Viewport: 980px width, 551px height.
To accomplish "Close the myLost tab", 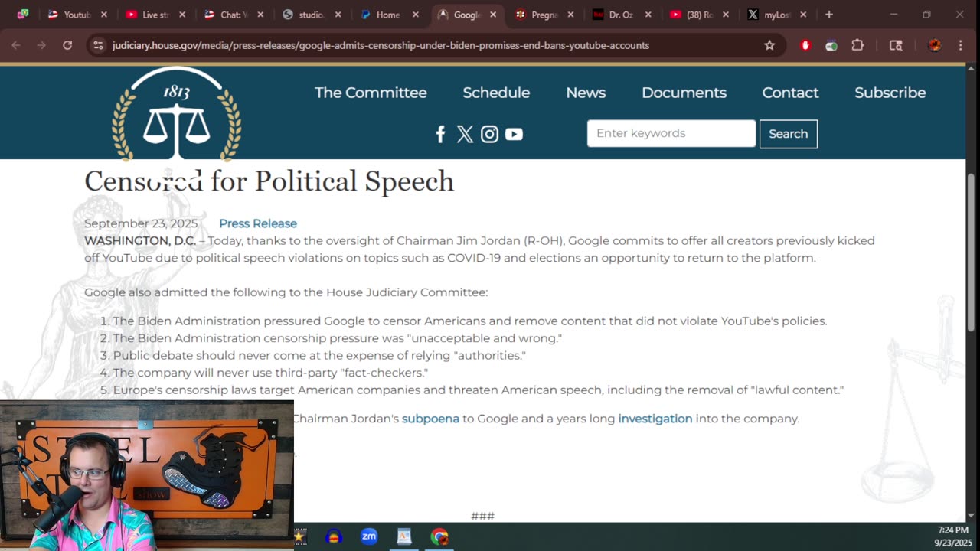I will click(803, 15).
